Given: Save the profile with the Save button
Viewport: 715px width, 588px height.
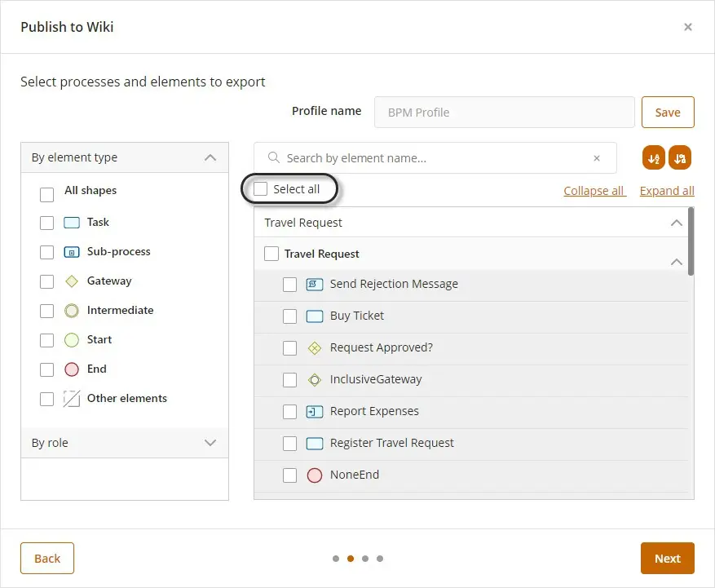Looking at the screenshot, I should (x=668, y=113).
